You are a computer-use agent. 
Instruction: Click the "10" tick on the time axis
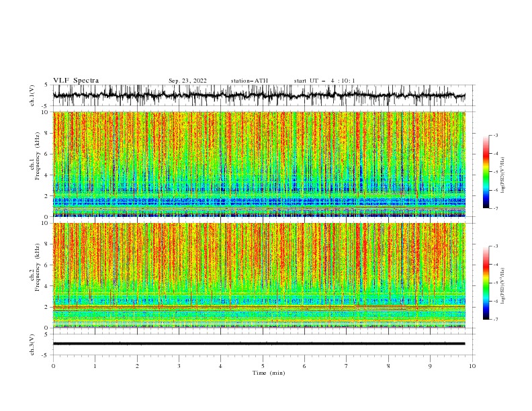(x=472, y=366)
